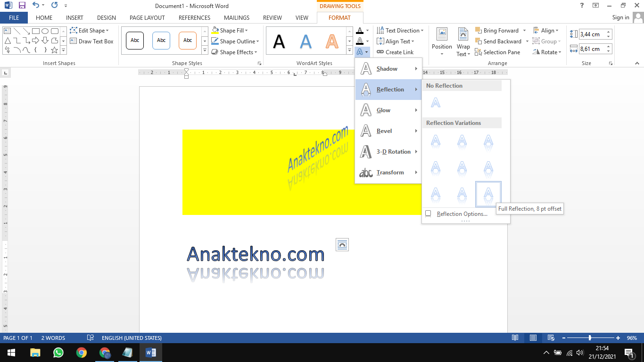Select the Text Box shape in the shapes gallery
644x362 pixels.
tap(7, 31)
